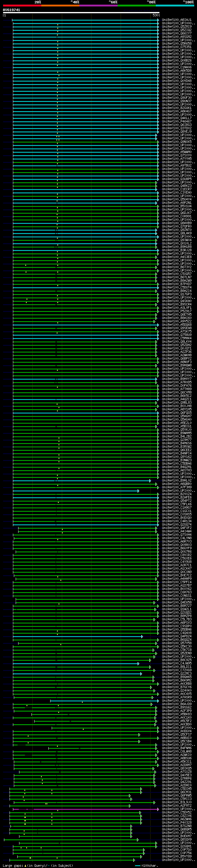The image size is (197, 868).
Task: Click the purple ~60% identity legend bar
Action: pos(98,6)
